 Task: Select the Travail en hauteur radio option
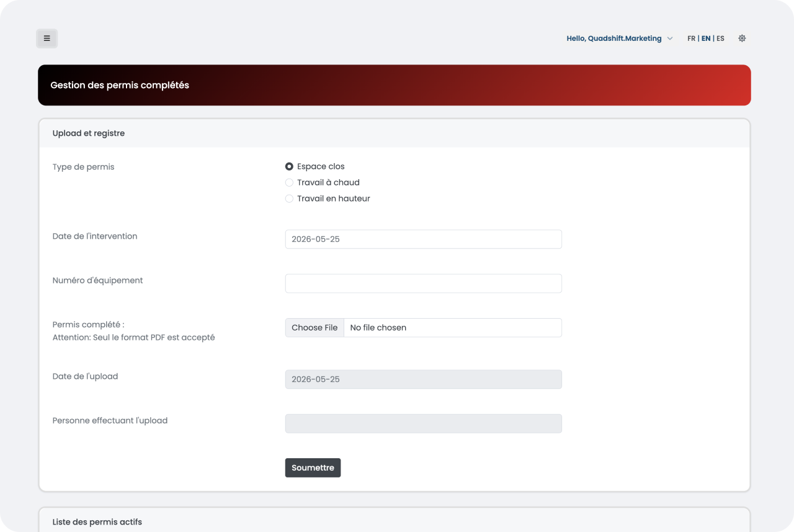(289, 198)
